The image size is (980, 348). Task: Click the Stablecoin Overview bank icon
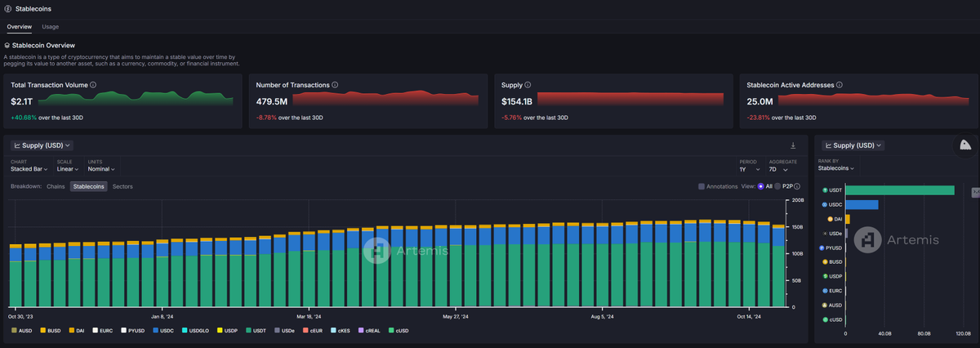(x=7, y=46)
